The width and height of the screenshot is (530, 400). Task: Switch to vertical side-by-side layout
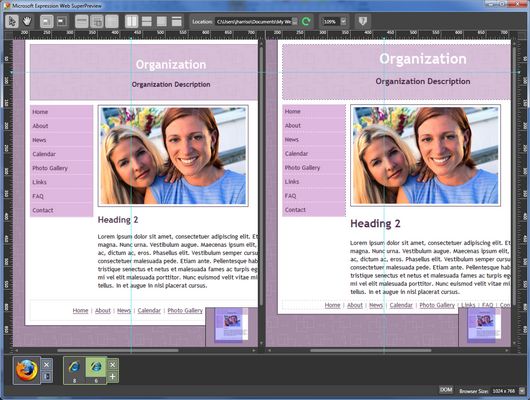(131, 22)
